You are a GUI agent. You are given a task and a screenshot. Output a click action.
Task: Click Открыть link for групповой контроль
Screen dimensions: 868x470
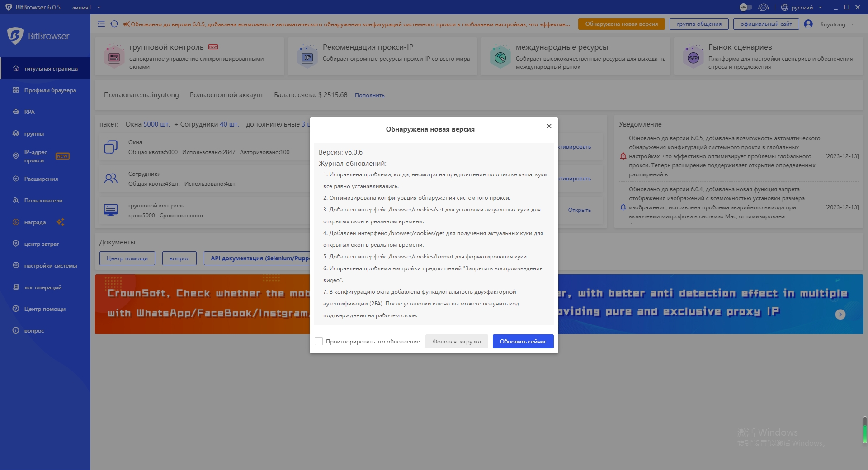pyautogui.click(x=579, y=210)
